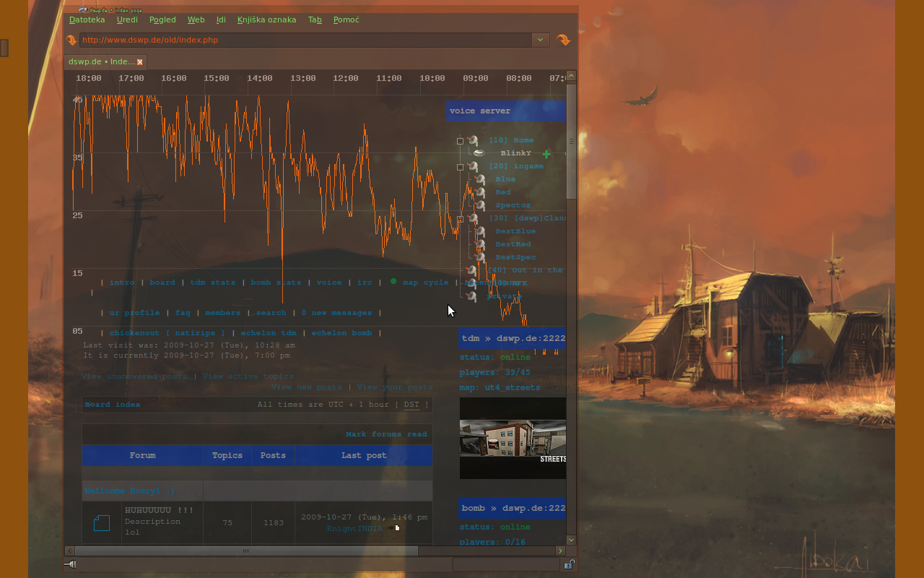Click the padlock security icon in status bar

(569, 564)
